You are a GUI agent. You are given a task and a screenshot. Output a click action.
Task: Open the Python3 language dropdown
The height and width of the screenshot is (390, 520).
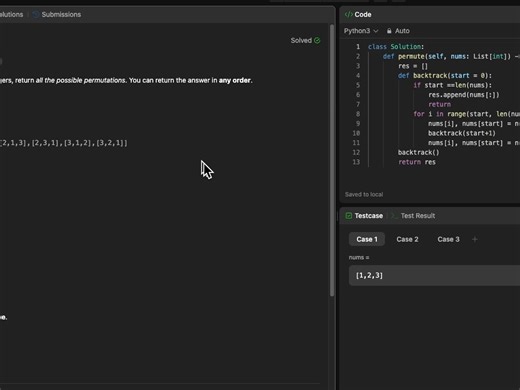pyautogui.click(x=361, y=31)
